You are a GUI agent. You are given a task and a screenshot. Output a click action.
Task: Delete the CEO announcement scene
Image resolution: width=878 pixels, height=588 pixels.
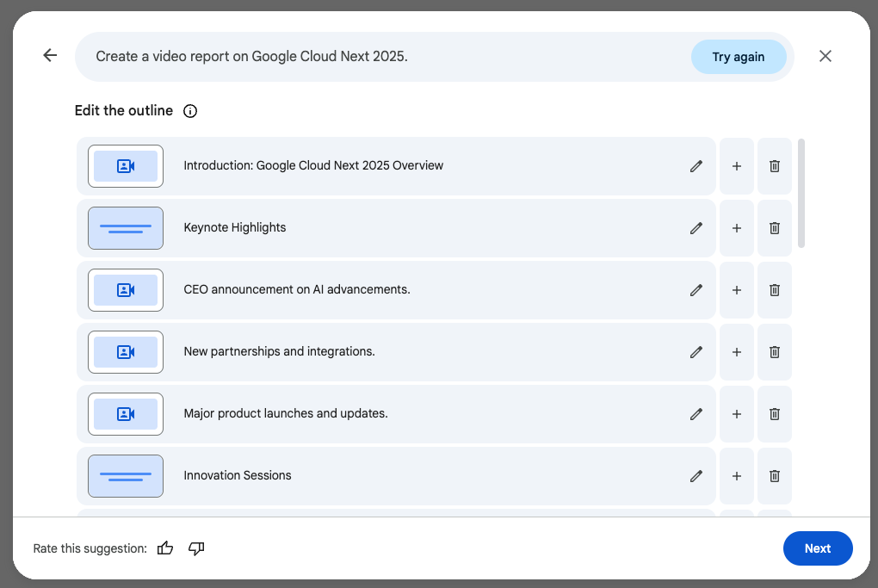pyautogui.click(x=774, y=290)
